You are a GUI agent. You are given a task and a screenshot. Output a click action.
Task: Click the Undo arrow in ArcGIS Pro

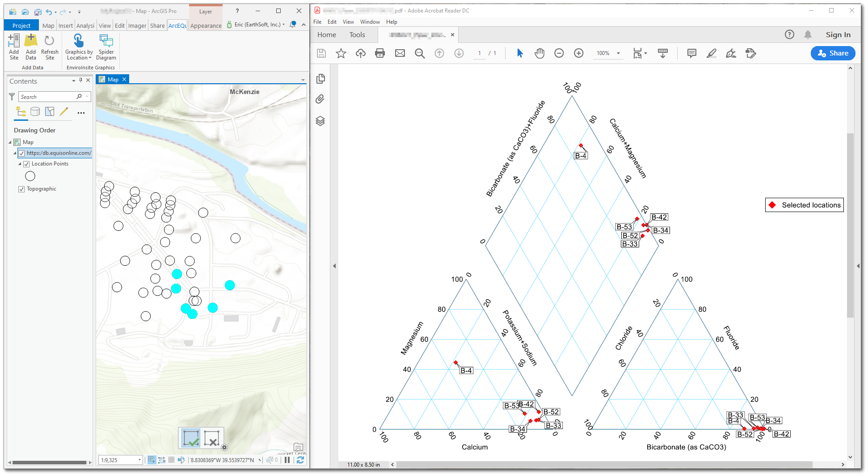pyautogui.click(x=49, y=12)
